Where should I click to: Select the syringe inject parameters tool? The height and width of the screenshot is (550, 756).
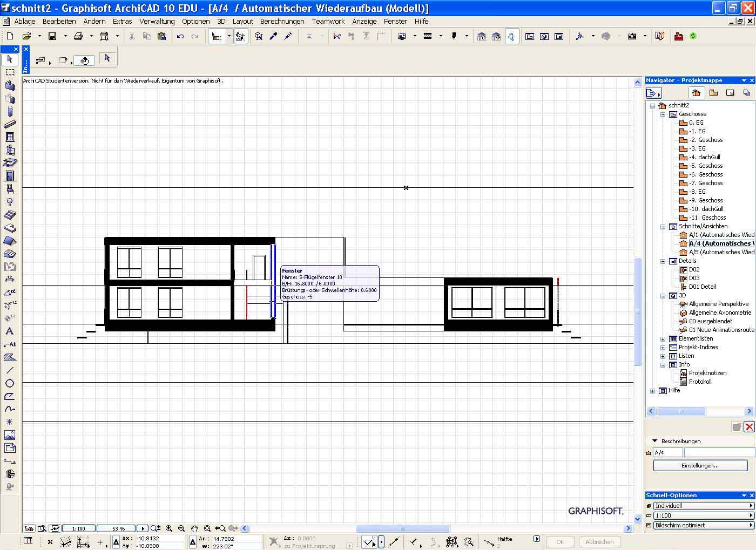pyautogui.click(x=288, y=36)
